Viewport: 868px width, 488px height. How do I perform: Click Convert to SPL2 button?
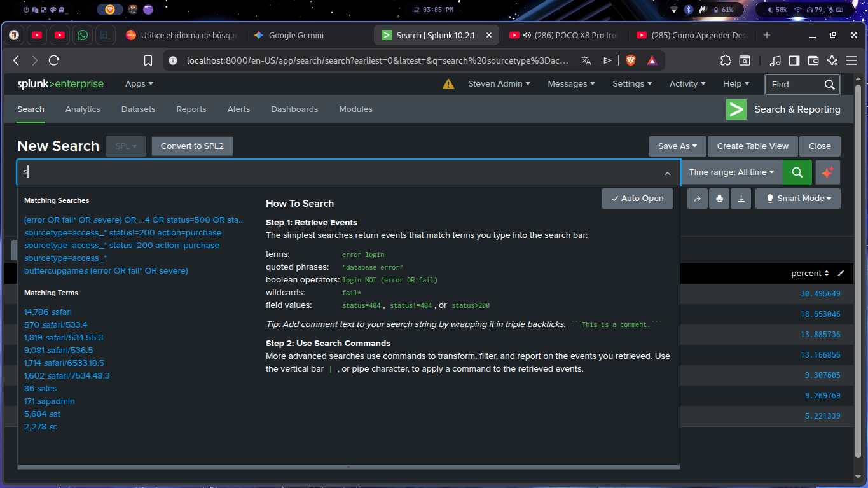pos(192,146)
